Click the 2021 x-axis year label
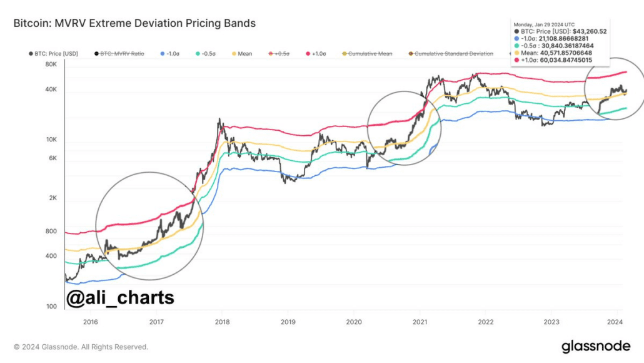Image resolution: width=644 pixels, height=363 pixels. [419, 322]
